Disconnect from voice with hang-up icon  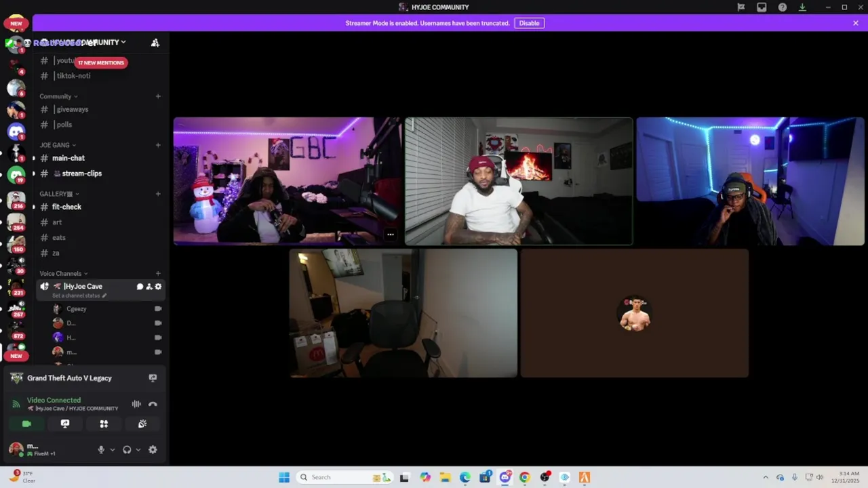[x=153, y=404]
